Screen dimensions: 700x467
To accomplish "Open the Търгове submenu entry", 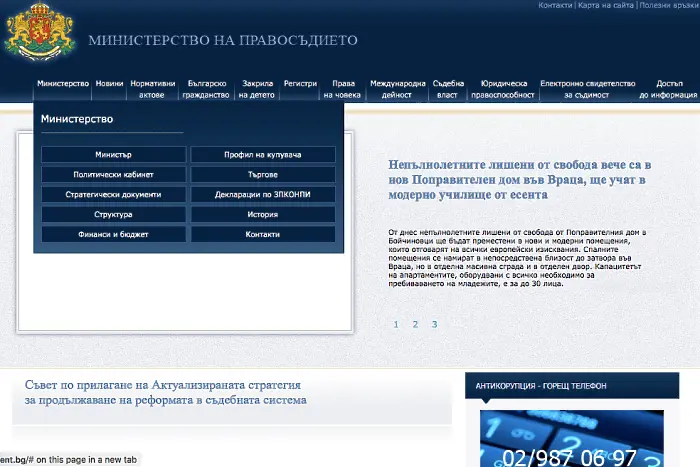I will (x=263, y=174).
